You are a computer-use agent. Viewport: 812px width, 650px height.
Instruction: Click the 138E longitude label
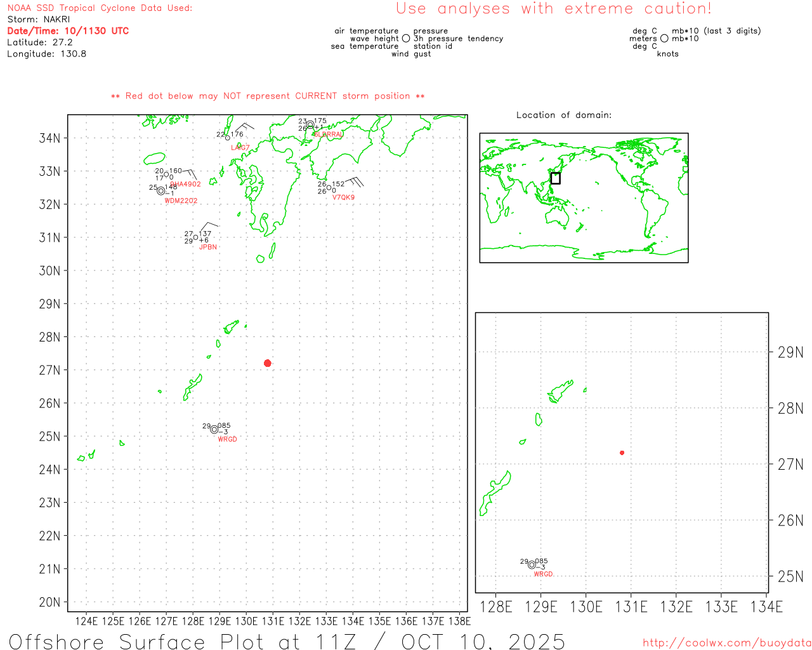pyautogui.click(x=460, y=620)
